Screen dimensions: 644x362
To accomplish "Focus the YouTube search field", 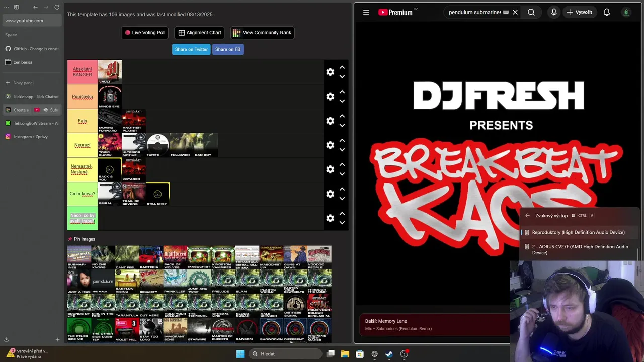I will click(x=474, y=12).
